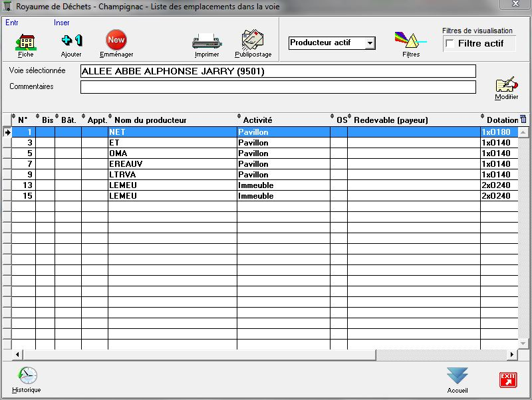Expand the Producteur actif dropdown

370,43
